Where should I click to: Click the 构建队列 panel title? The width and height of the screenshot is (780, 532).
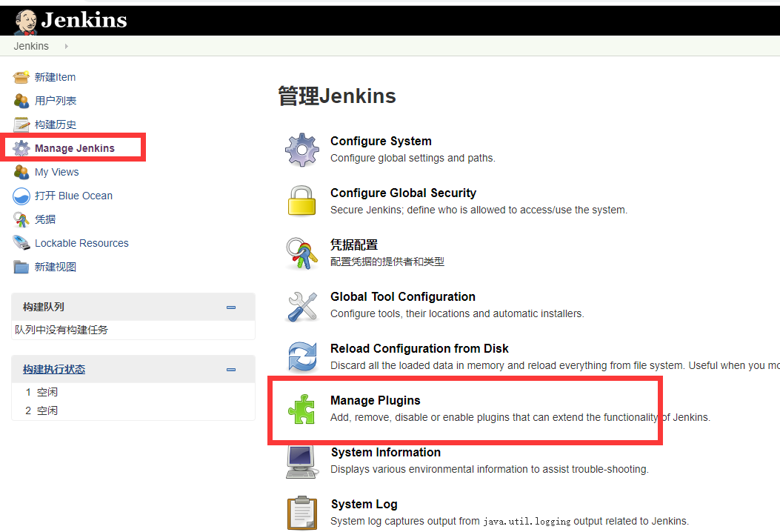click(43, 307)
